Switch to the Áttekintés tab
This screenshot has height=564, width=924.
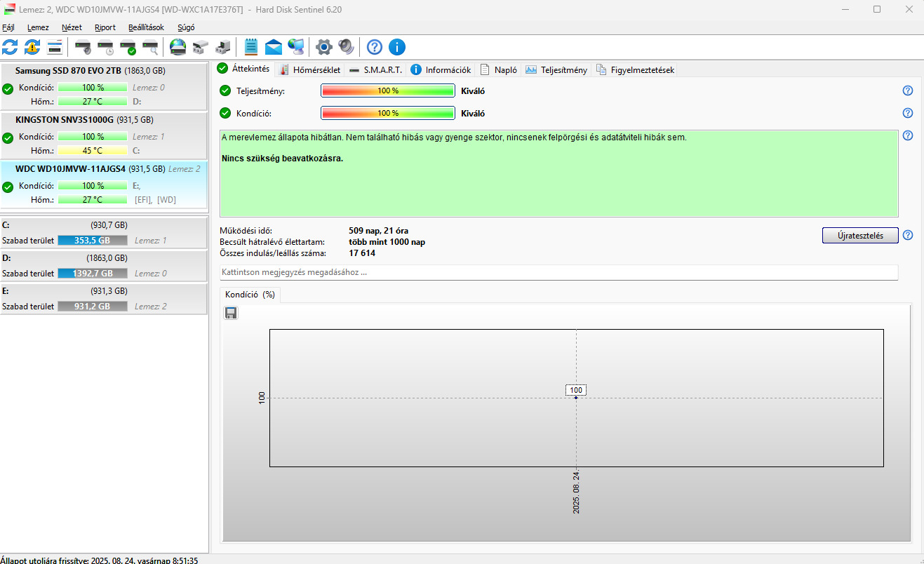[x=243, y=69]
